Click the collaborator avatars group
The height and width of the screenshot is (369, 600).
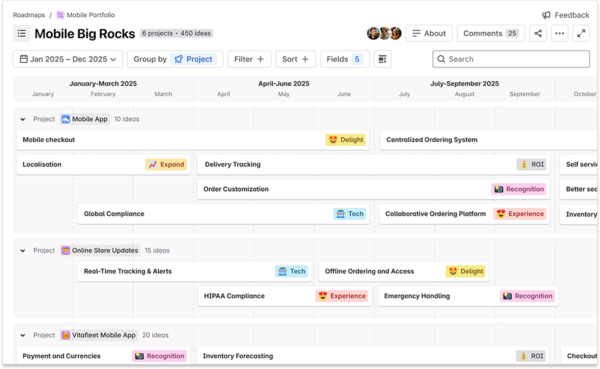[384, 33]
